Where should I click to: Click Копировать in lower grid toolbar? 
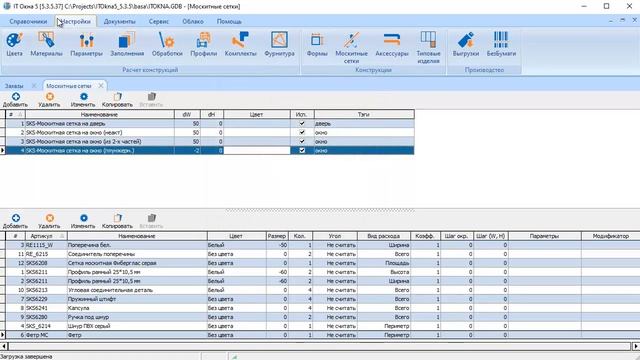click(x=118, y=221)
